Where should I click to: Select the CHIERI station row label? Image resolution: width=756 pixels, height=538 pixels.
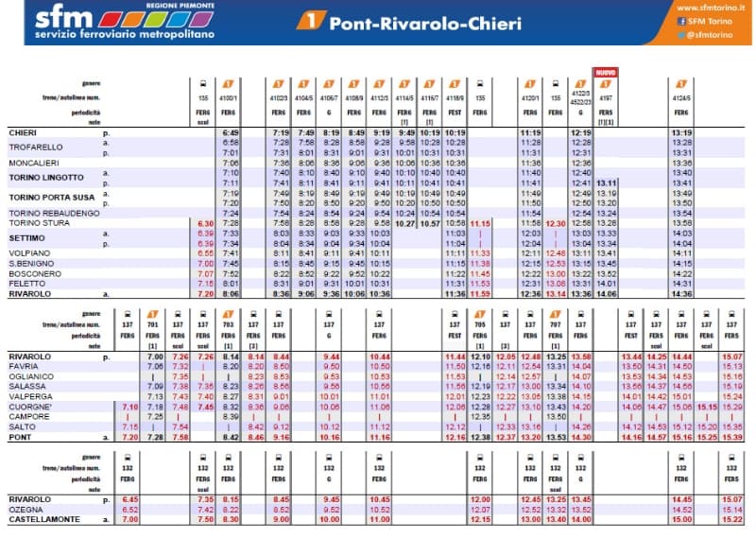(23, 132)
